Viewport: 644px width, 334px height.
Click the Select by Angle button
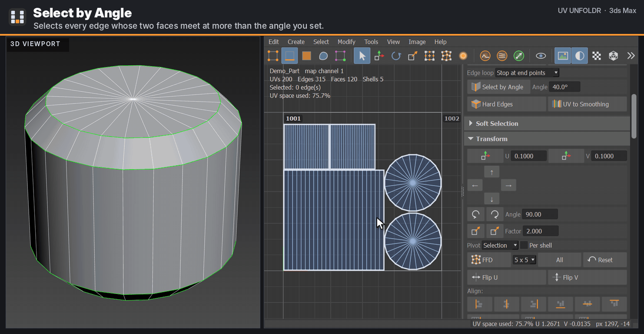coord(498,87)
